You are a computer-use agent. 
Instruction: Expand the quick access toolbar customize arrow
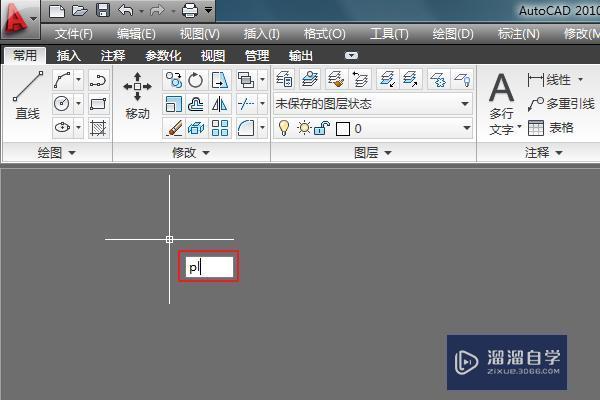point(209,10)
